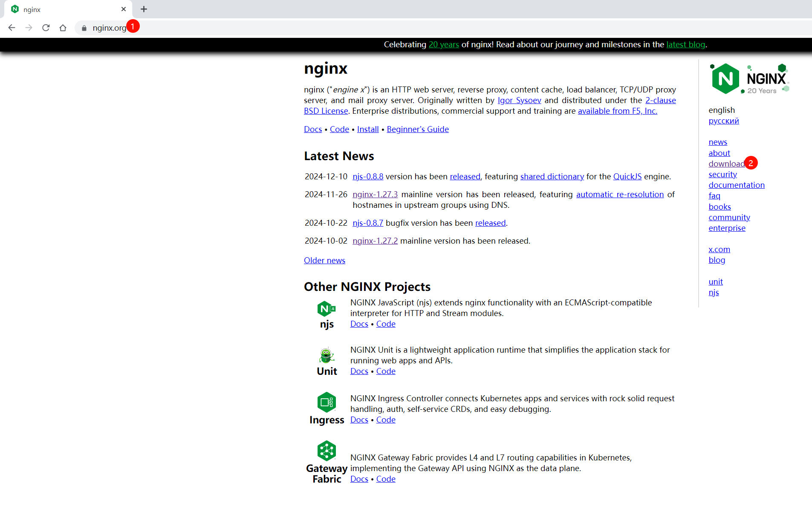812x506 pixels.
Task: Open the njs-0.8.8 news link
Action: pyautogui.click(x=368, y=176)
